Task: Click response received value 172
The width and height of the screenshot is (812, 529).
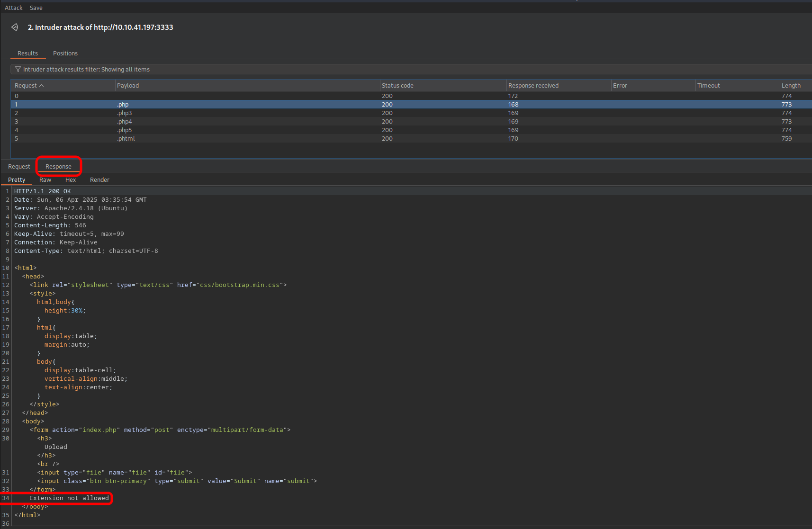Action: pyautogui.click(x=513, y=96)
